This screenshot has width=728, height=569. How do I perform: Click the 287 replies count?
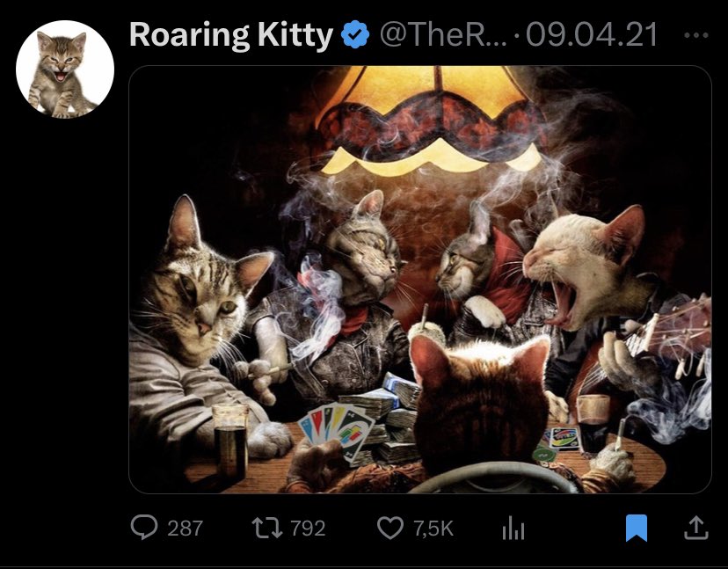pos(184,528)
